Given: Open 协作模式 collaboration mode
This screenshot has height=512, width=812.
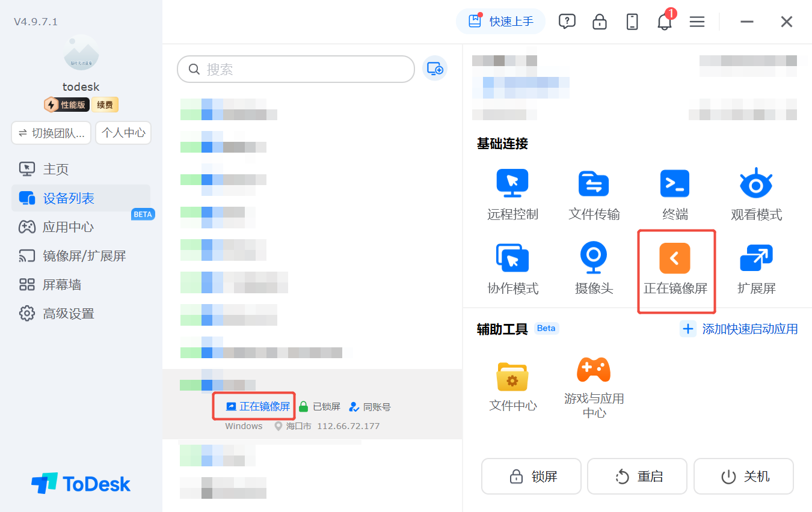Looking at the screenshot, I should click(x=512, y=258).
